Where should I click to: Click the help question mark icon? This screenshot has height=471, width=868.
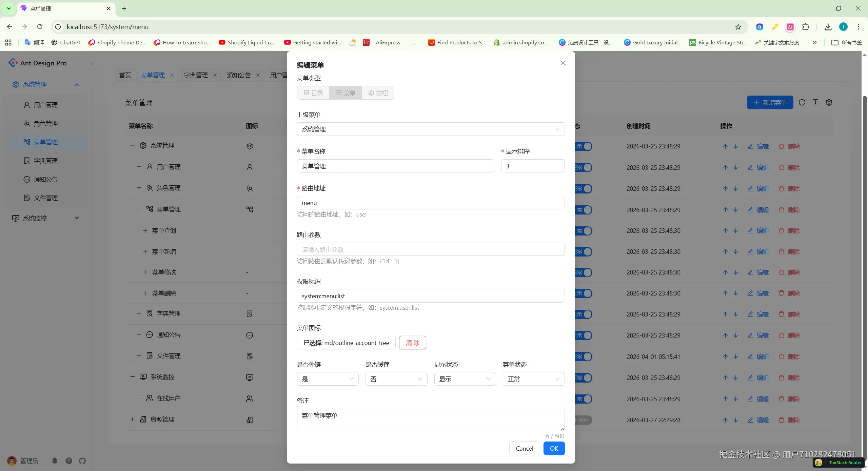click(x=69, y=460)
